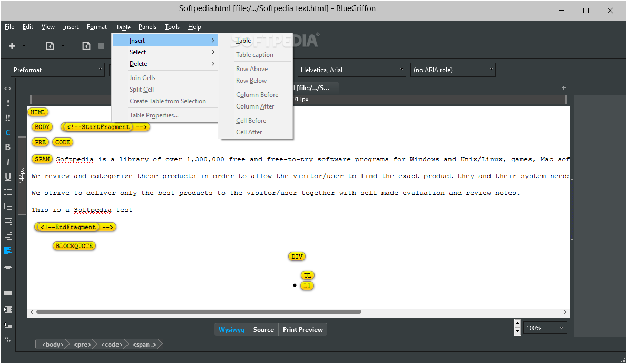Expand the Select submenu in Table menu
This screenshot has width=627, height=364.
165,52
